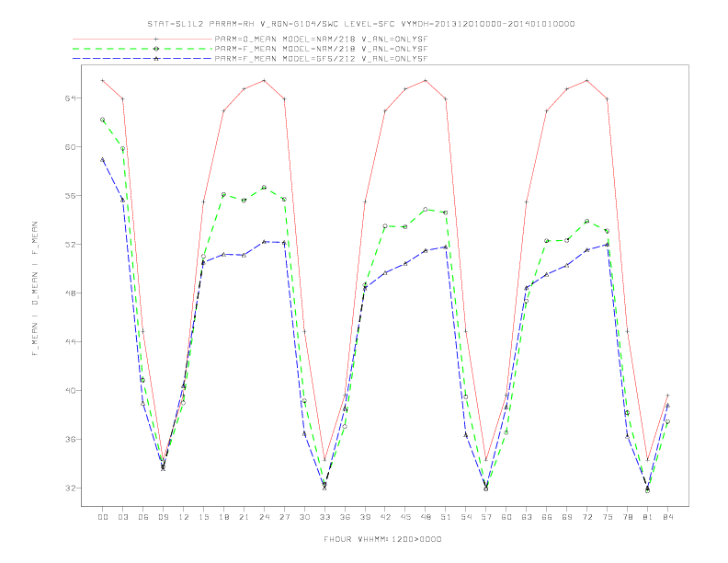Click the x-axis tick label 48
Screen dimensions: 728x563
[x=426, y=517]
